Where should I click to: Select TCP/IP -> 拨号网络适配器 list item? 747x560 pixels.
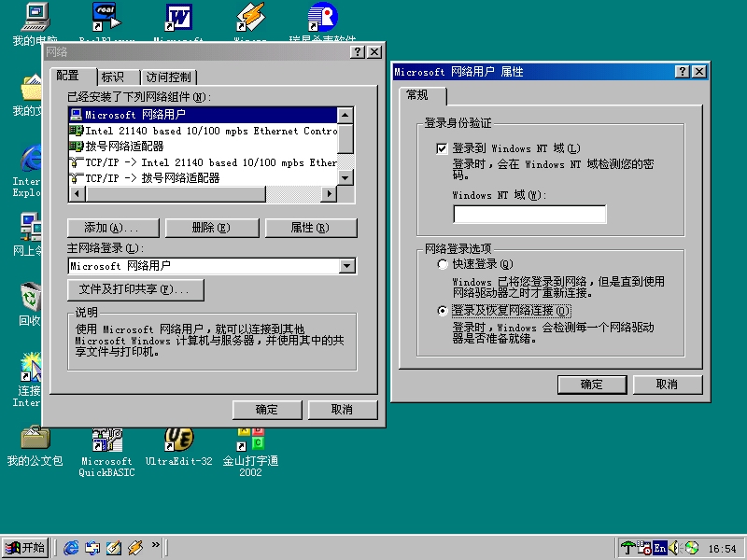(203, 178)
